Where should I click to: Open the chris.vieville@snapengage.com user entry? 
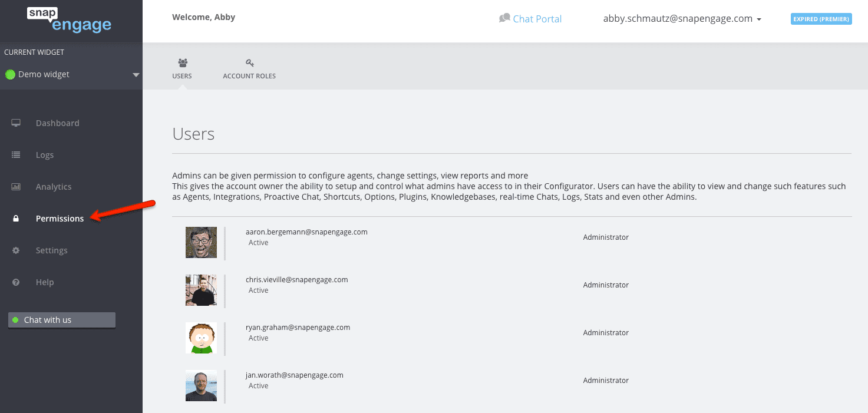[x=296, y=280]
